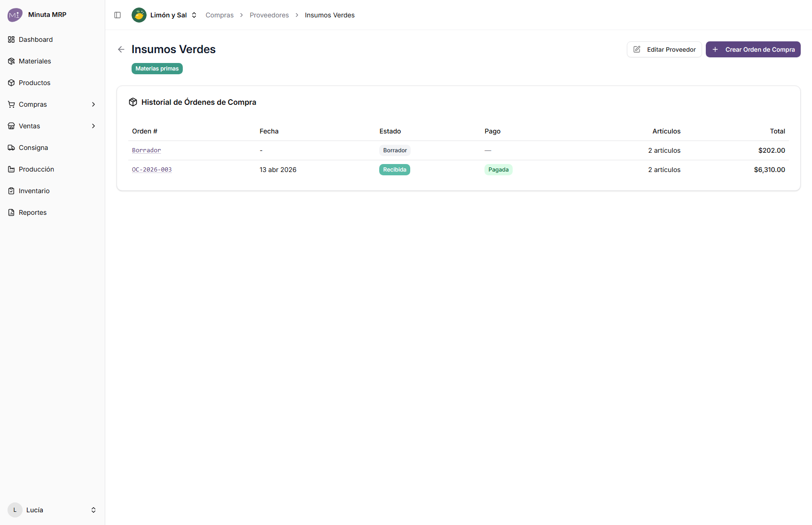The width and height of the screenshot is (812, 525).
Task: Click the Producción factory icon
Action: pyautogui.click(x=11, y=169)
